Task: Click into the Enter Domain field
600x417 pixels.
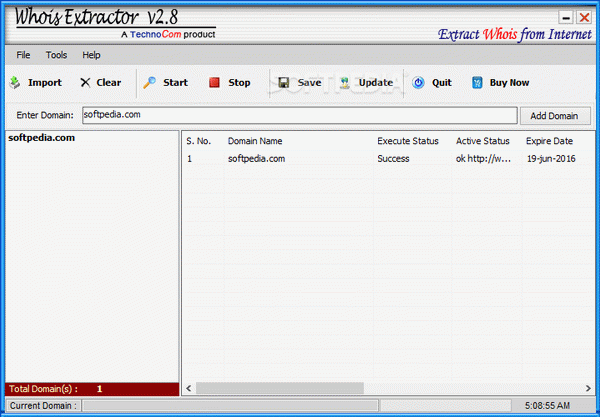Action: point(300,115)
